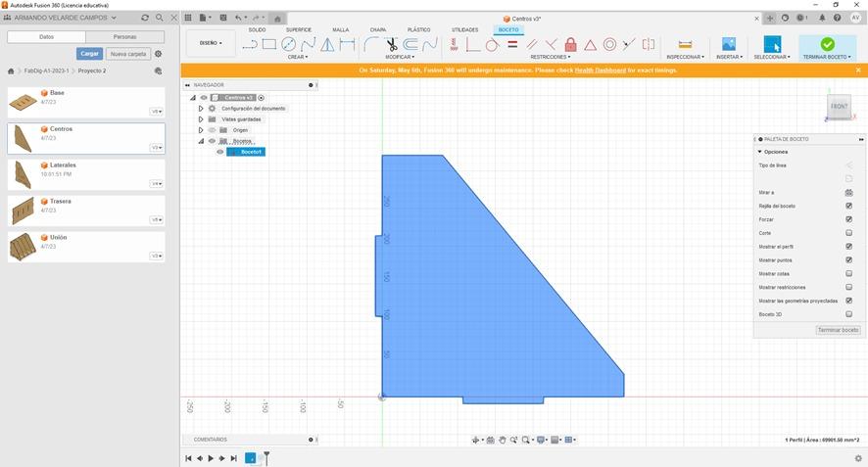Apply the Symmetry constraint

pyautogui.click(x=649, y=44)
